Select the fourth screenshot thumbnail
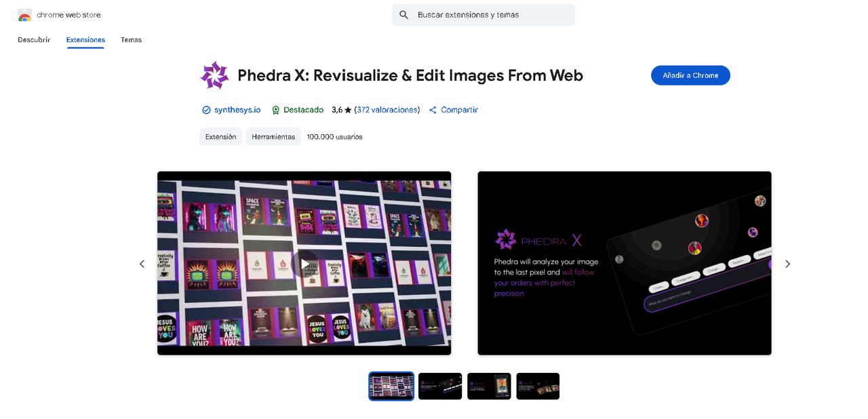Viewport: 868px width, 419px height. pos(538,386)
